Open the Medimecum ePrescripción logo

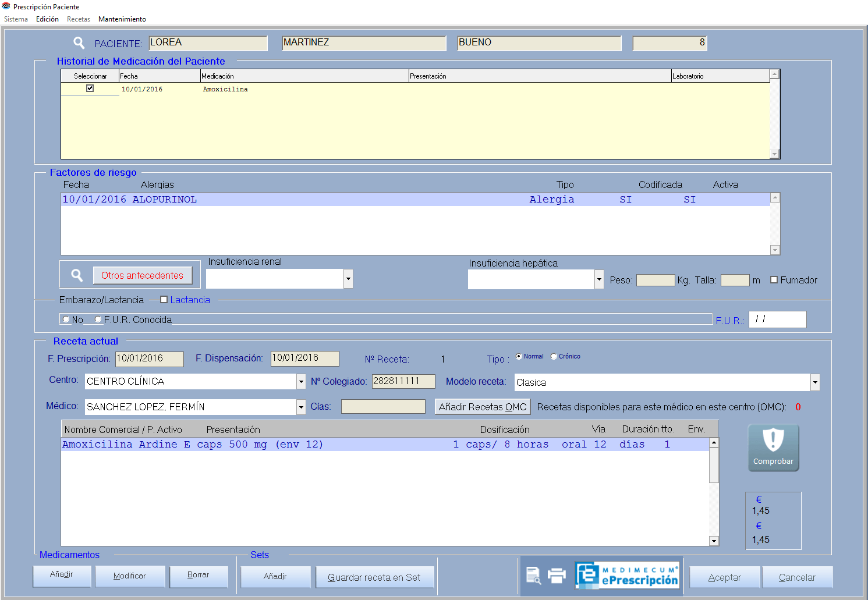click(628, 576)
